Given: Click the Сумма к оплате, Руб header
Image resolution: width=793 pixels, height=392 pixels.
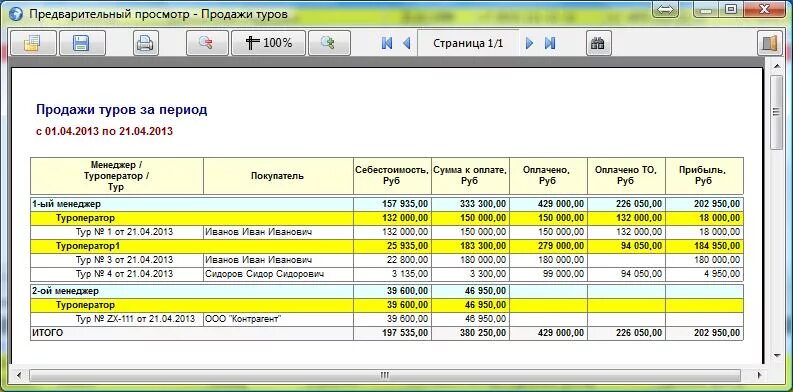Looking at the screenshot, I should click(470, 176).
